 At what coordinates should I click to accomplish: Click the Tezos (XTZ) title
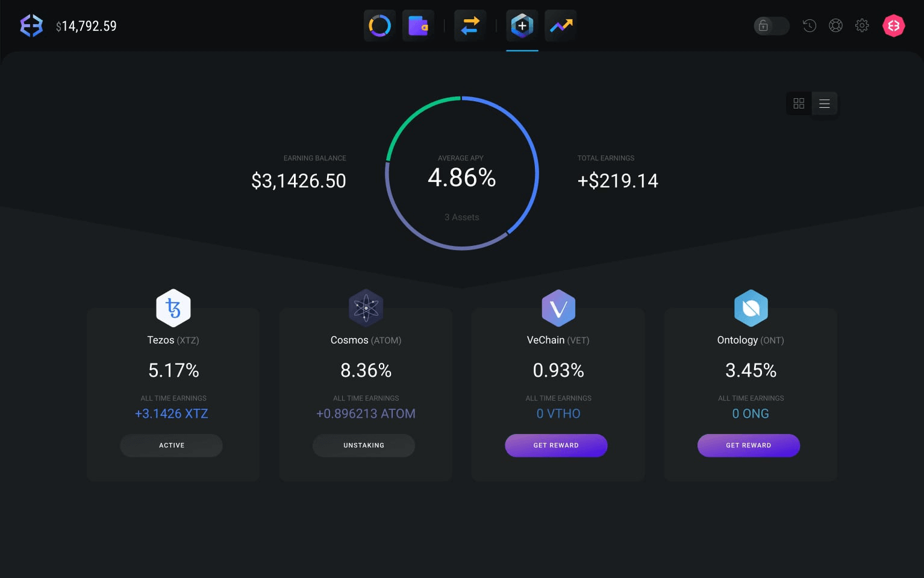(173, 340)
